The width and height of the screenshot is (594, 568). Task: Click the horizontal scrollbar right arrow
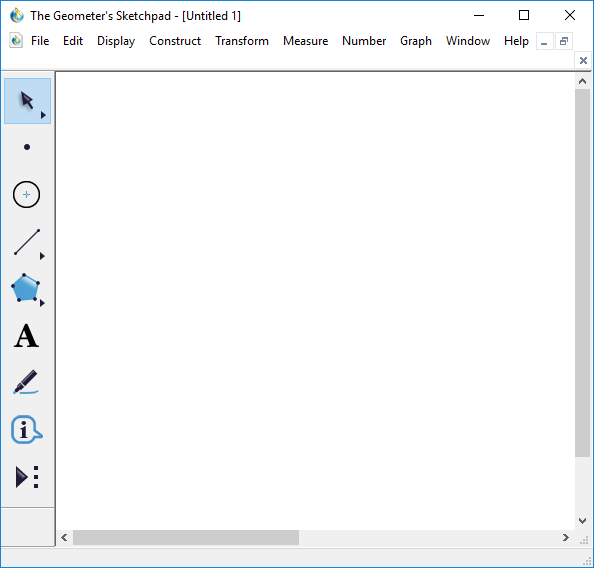566,538
